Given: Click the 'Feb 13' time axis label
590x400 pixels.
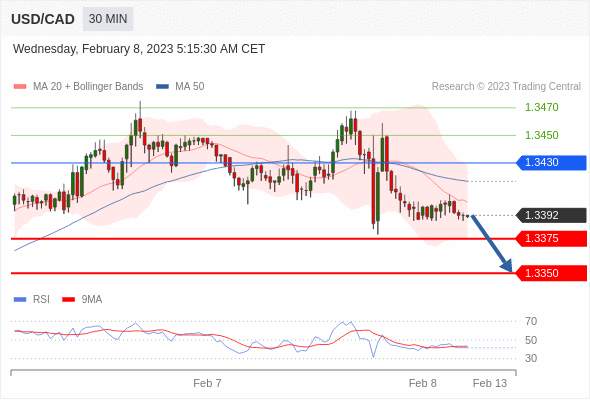Looking at the screenshot, I should (x=490, y=383).
